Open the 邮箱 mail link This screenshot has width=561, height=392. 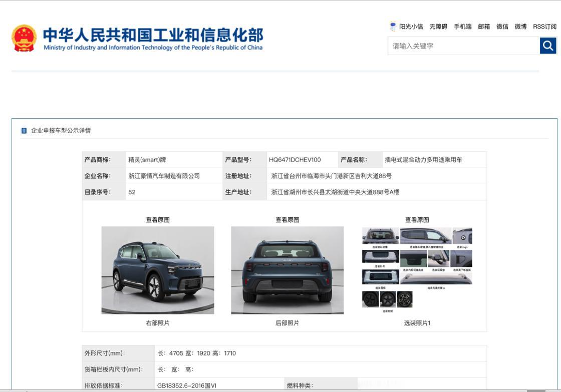484,27
